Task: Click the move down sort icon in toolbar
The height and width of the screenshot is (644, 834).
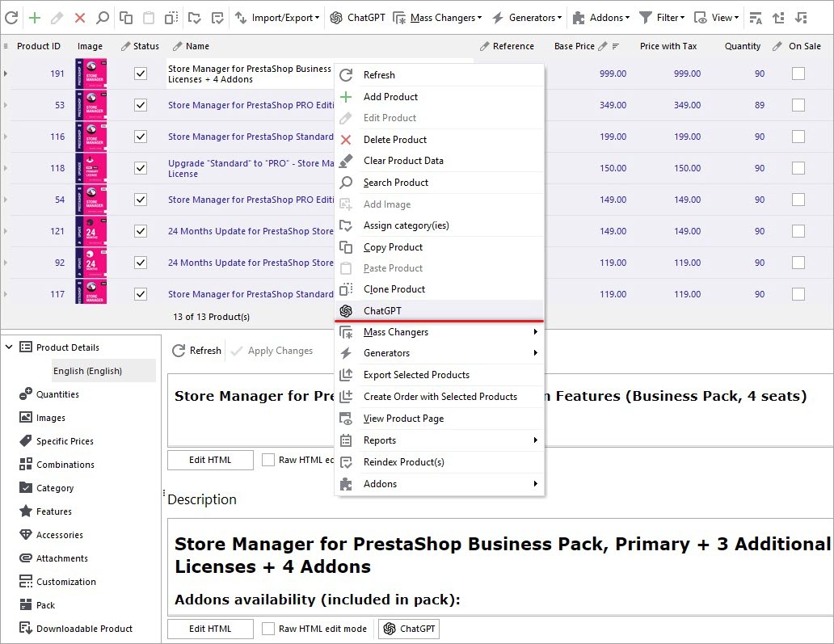Action: [x=801, y=18]
